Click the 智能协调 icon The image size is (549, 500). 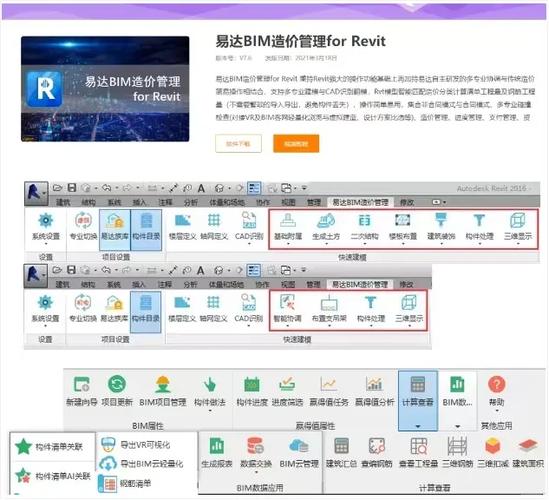287,303
